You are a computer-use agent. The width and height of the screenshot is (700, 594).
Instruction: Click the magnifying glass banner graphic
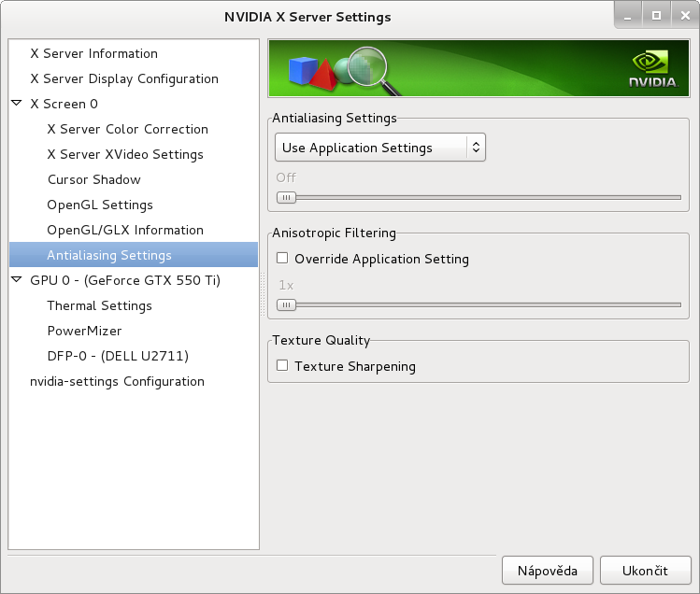tap(373, 71)
